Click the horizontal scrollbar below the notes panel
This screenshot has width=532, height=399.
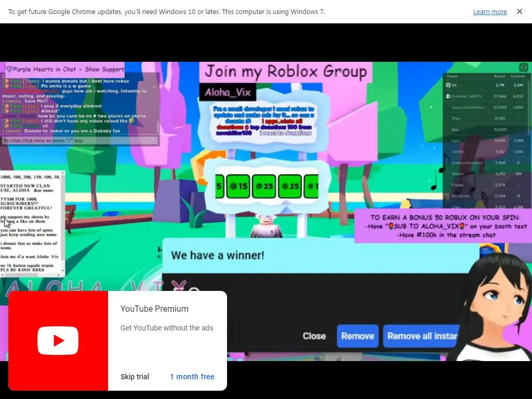31,275
